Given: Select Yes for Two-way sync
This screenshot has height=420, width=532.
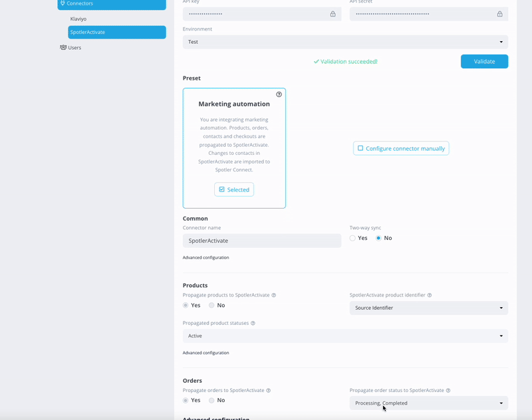Looking at the screenshot, I should tap(352, 239).
